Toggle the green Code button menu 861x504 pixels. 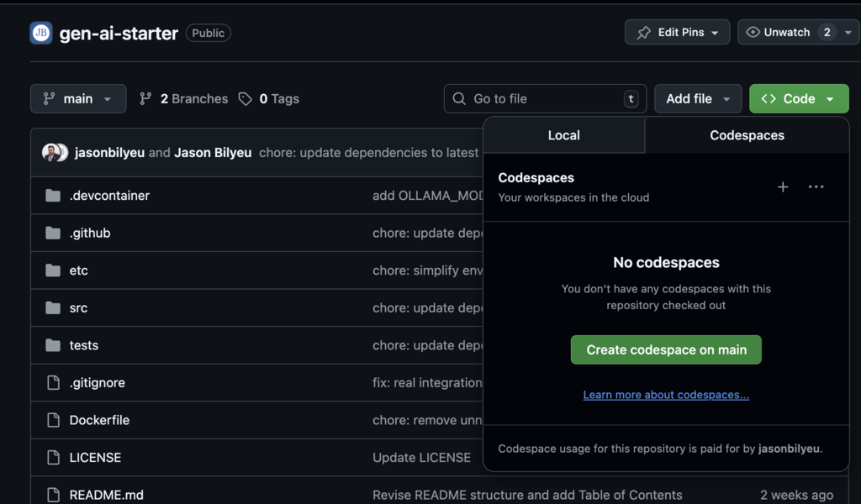point(799,99)
